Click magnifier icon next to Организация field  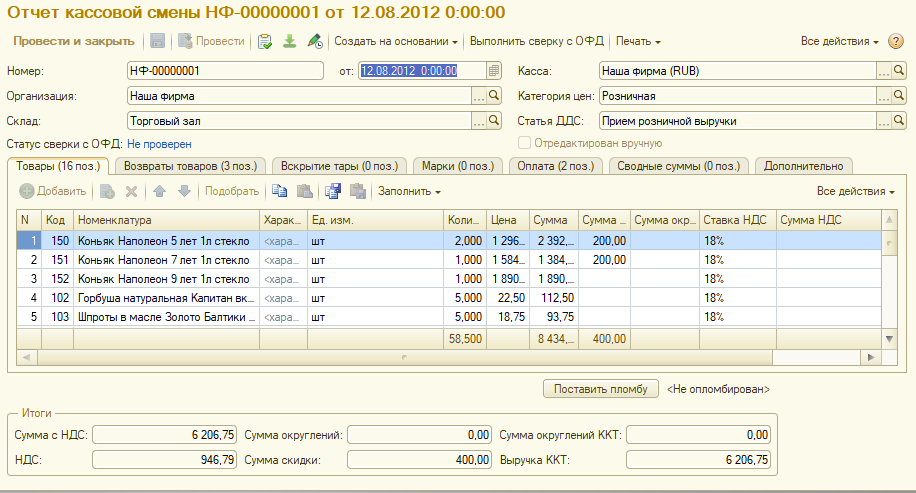pos(493,96)
